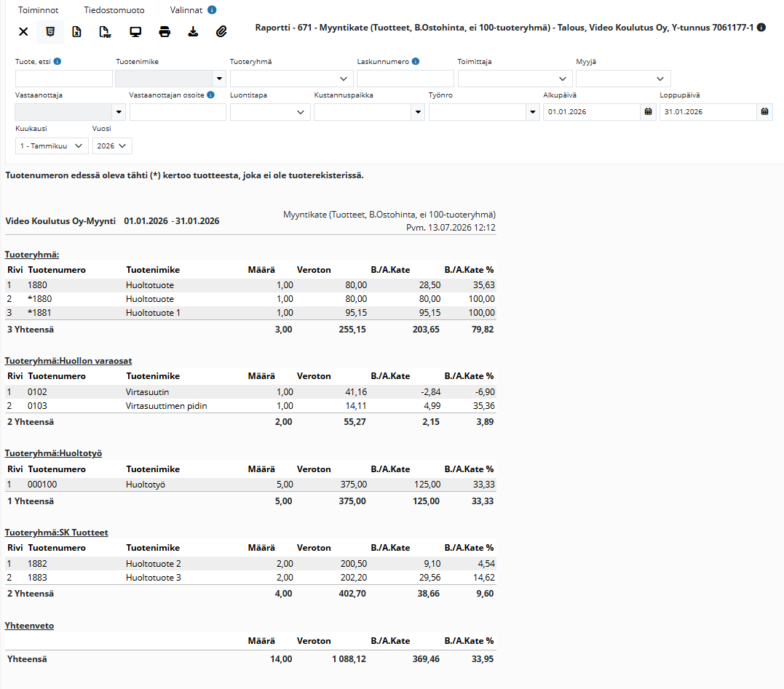Expand the Toimittaja dropdown

[x=515, y=79]
